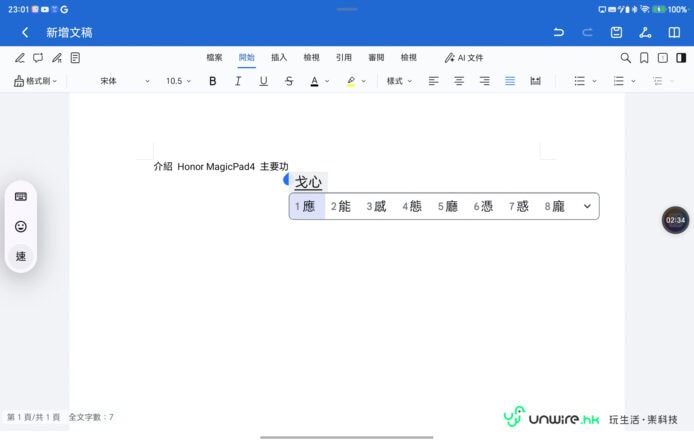Image resolution: width=694 pixels, height=444 pixels.
Task: Select the pen edit tool at top left
Action: [x=19, y=58]
